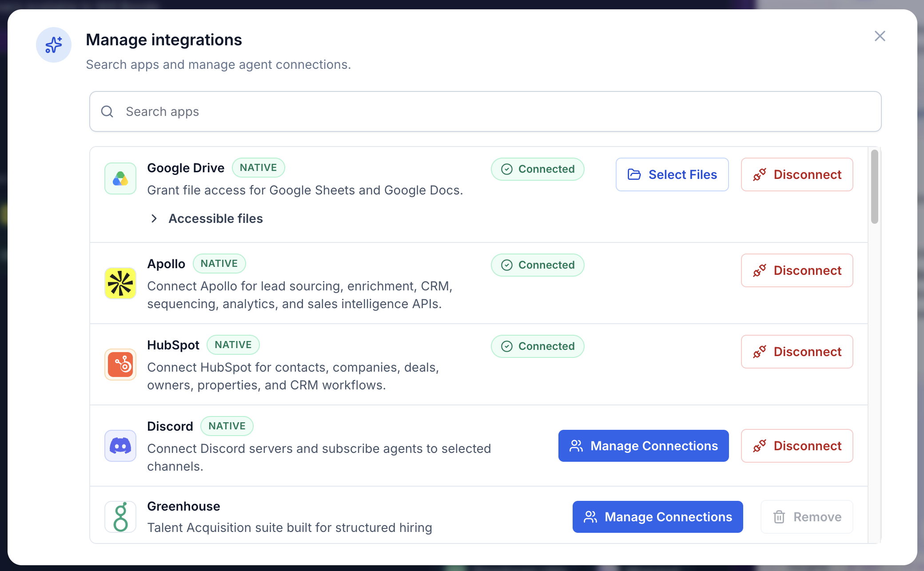
Task: Click the Greenhouse app icon
Action: pyautogui.click(x=120, y=517)
